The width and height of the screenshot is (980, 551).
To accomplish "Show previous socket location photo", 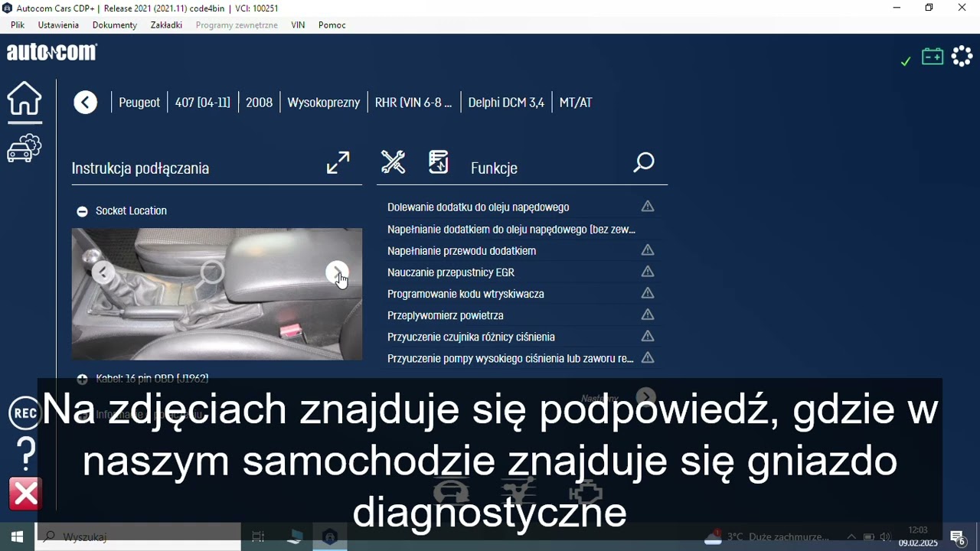I will [x=103, y=272].
